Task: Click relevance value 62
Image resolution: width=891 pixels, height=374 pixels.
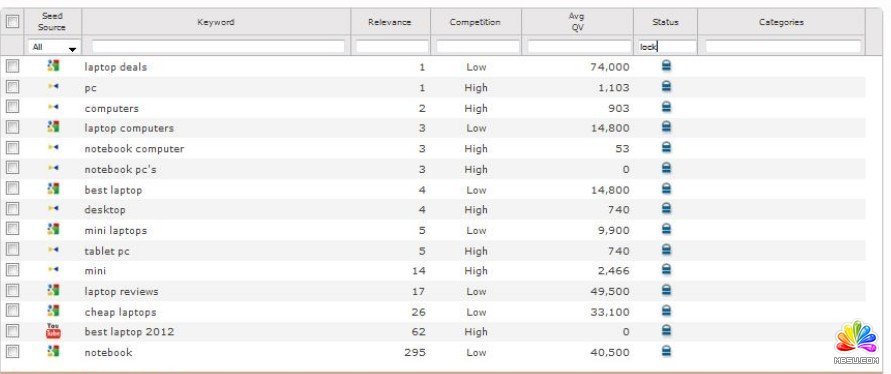Action: [x=419, y=331]
